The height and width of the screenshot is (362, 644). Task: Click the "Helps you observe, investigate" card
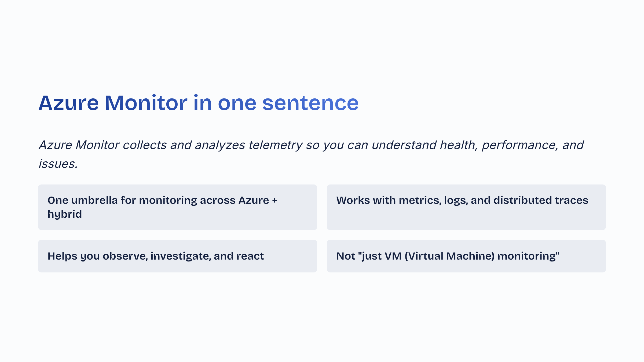(177, 256)
